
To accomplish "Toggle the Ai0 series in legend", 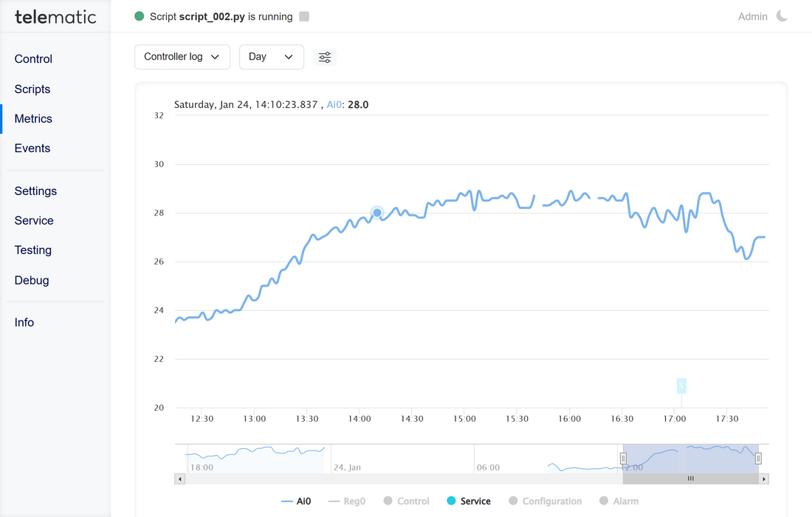I will coord(296,501).
